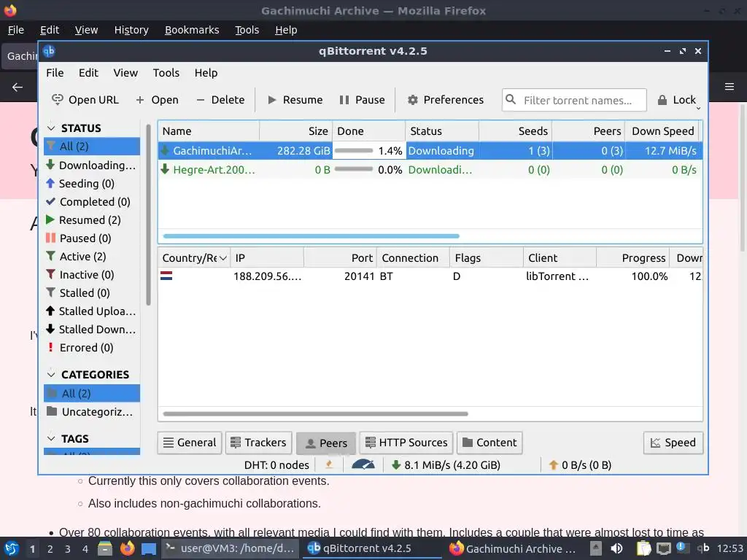Open Firefox Bookmarks menu
Viewport: 747px width, 560px height.
coord(192,30)
